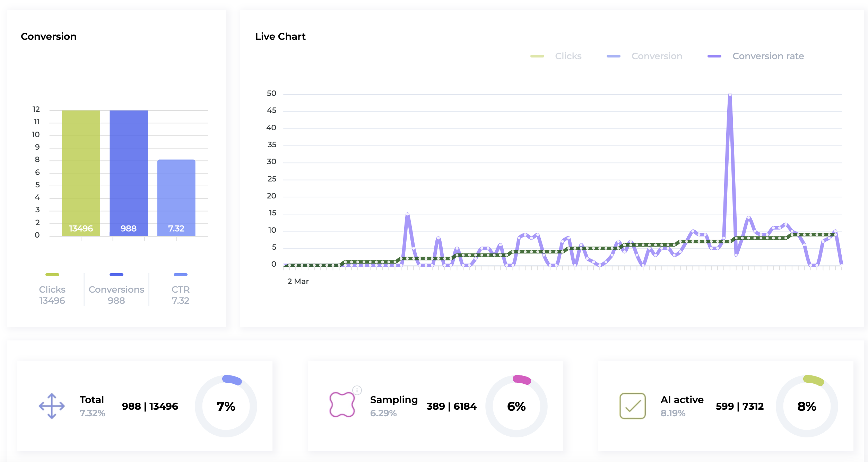
Task: Open the Sampling info tooltip icon
Action: point(357,390)
